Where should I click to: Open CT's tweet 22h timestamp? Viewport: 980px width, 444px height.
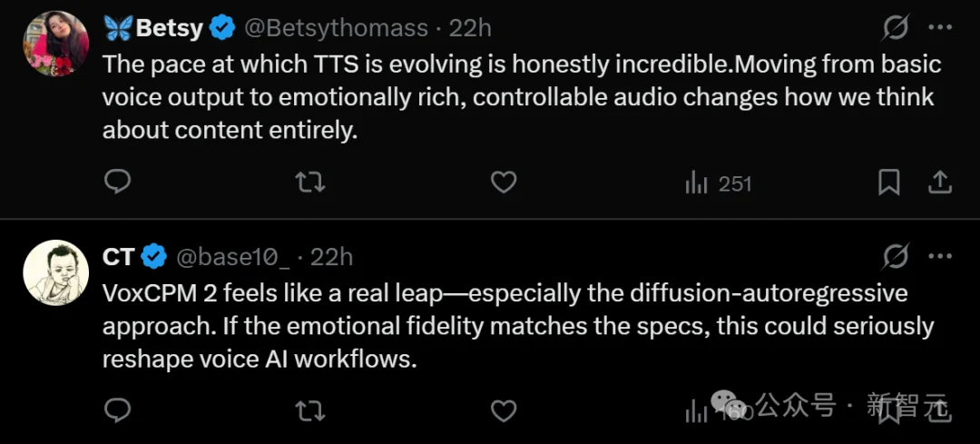(x=332, y=257)
